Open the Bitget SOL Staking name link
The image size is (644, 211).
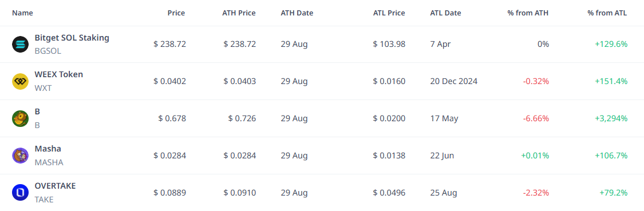pos(72,38)
